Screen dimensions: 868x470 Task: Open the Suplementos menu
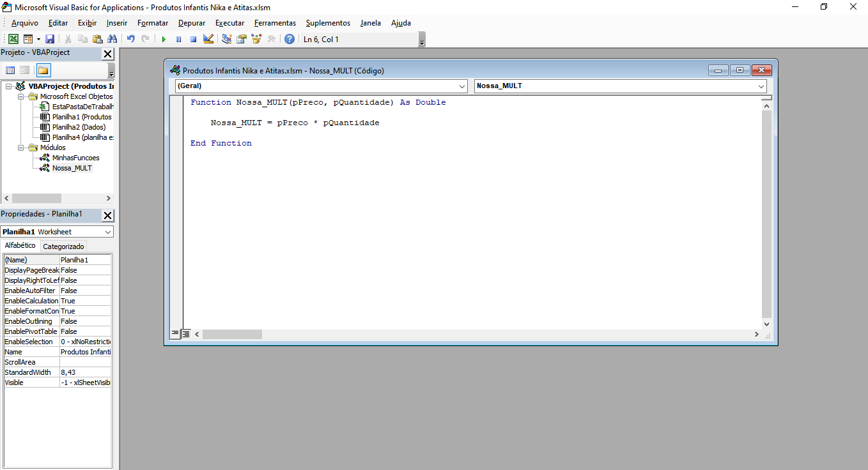coord(328,23)
